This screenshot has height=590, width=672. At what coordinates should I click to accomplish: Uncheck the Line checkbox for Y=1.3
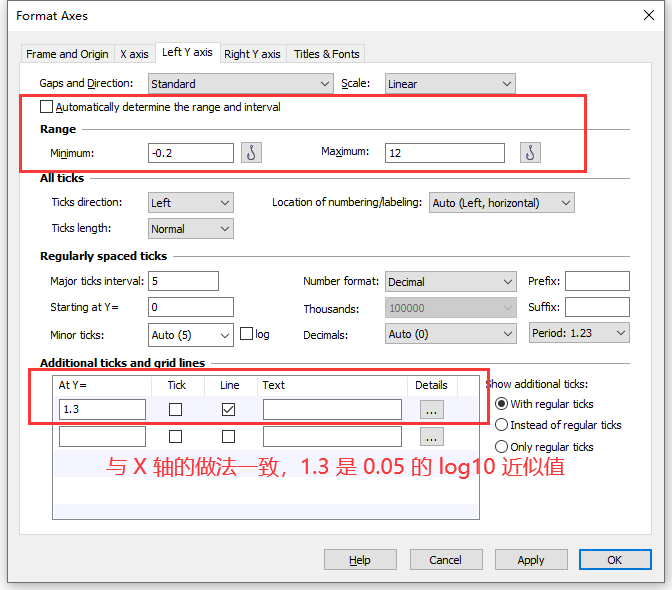[x=229, y=409]
